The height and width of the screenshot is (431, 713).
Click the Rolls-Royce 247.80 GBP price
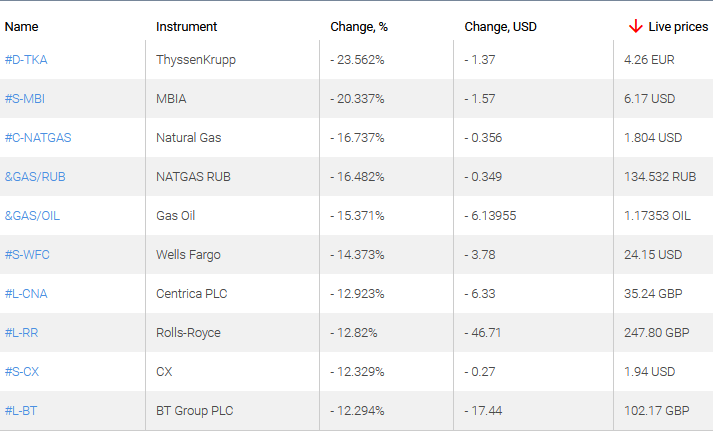(x=655, y=333)
